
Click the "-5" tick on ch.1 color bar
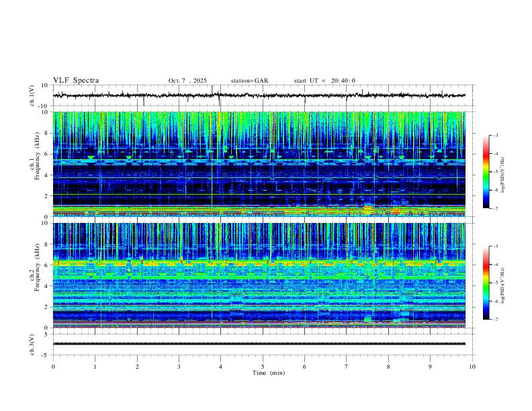tap(495, 172)
